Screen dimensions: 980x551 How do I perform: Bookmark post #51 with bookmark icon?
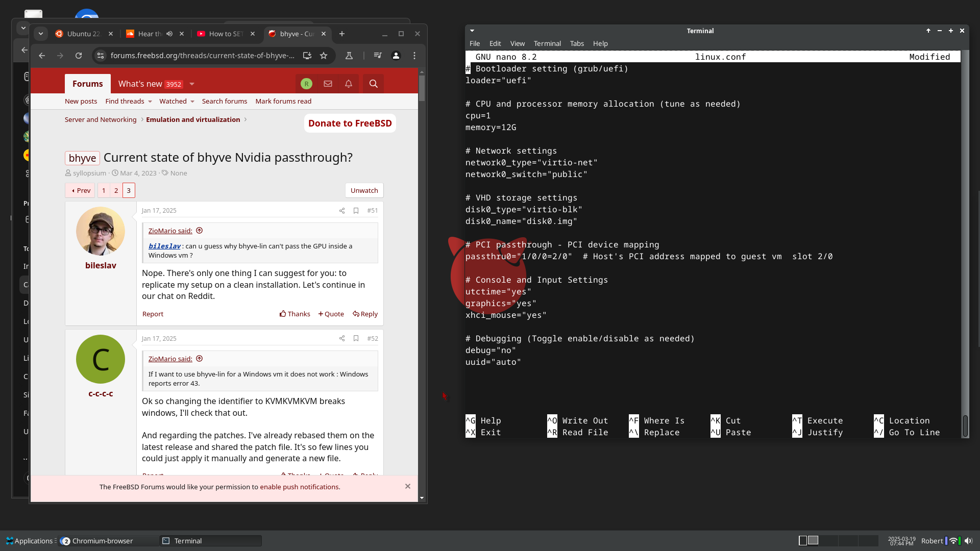coord(356,211)
